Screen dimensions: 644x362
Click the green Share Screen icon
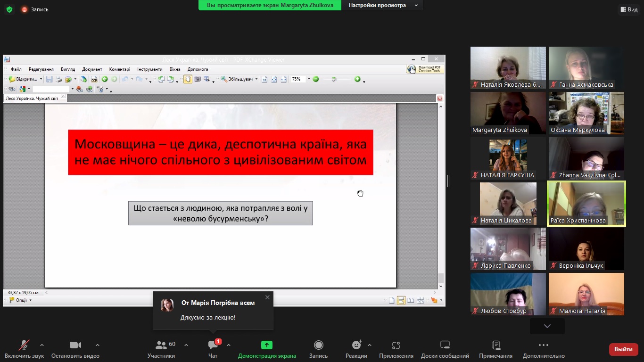pos(267,346)
